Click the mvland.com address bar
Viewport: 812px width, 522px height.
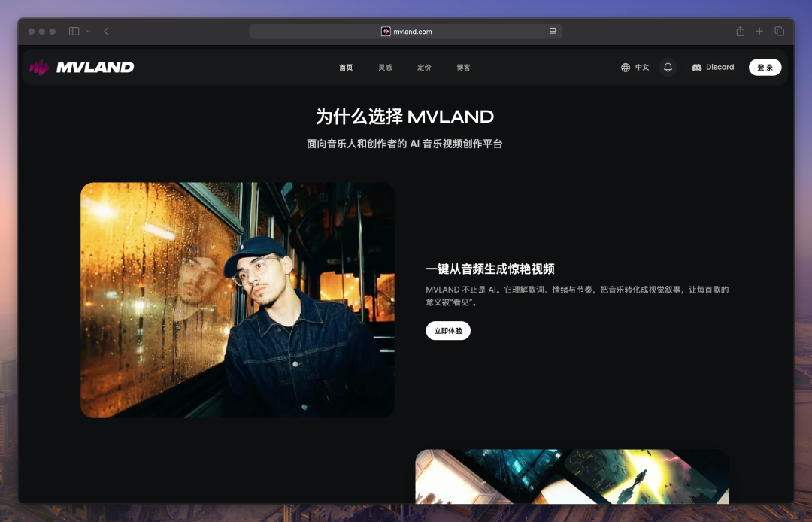pyautogui.click(x=405, y=32)
